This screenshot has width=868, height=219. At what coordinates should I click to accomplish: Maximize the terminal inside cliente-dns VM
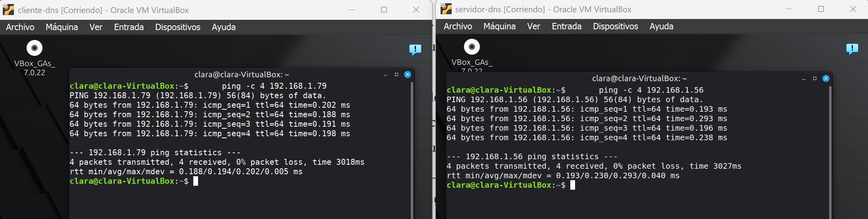(396, 74)
